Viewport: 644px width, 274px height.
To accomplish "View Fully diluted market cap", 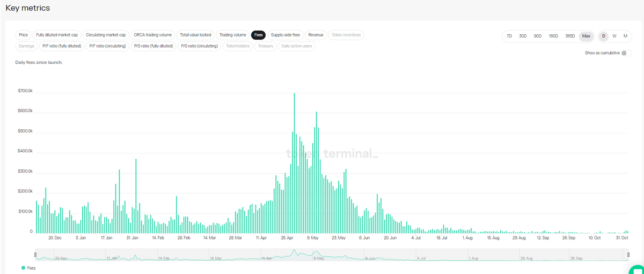I will click(x=57, y=35).
